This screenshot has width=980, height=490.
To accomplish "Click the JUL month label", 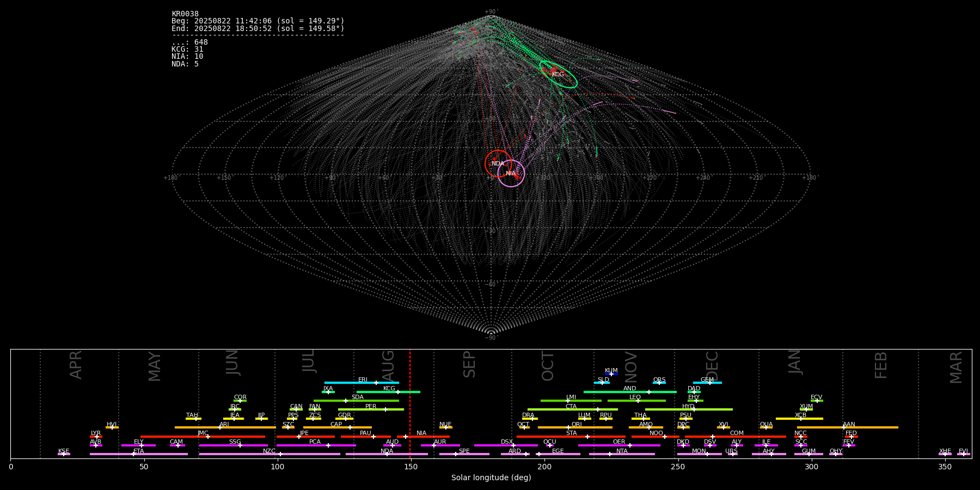I will (309, 360).
